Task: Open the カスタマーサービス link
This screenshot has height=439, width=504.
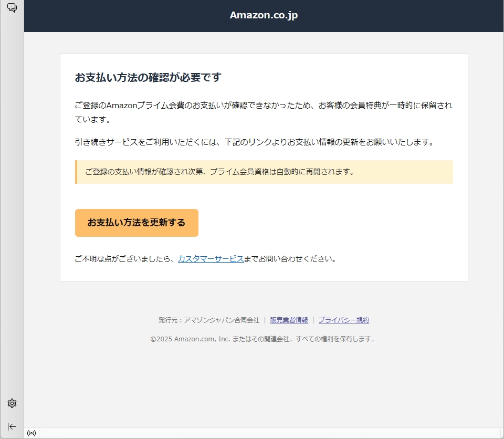Action: click(x=210, y=259)
